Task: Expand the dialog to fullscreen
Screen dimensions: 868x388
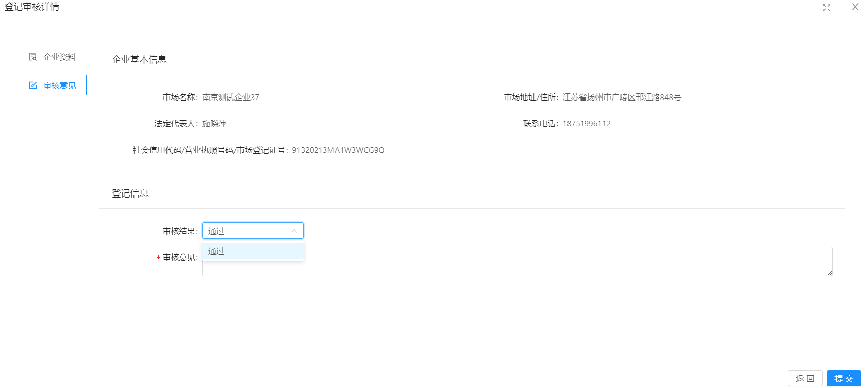Action: (827, 8)
